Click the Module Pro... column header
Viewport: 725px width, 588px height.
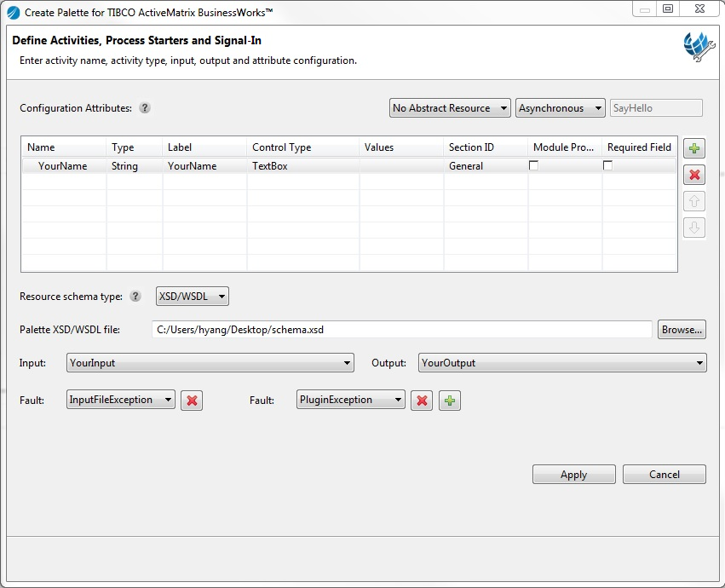tap(565, 147)
